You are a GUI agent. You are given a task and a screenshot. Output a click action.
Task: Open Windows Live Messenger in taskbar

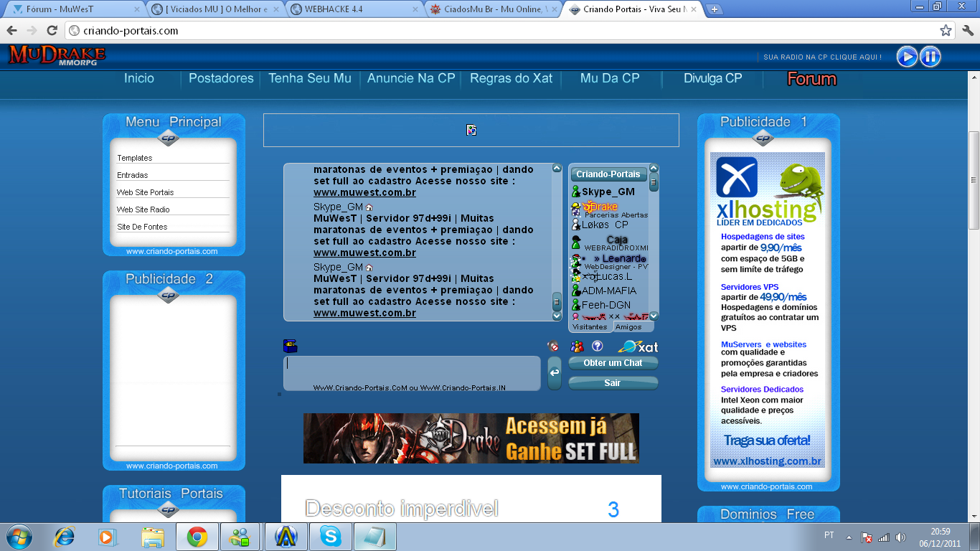[240, 537]
